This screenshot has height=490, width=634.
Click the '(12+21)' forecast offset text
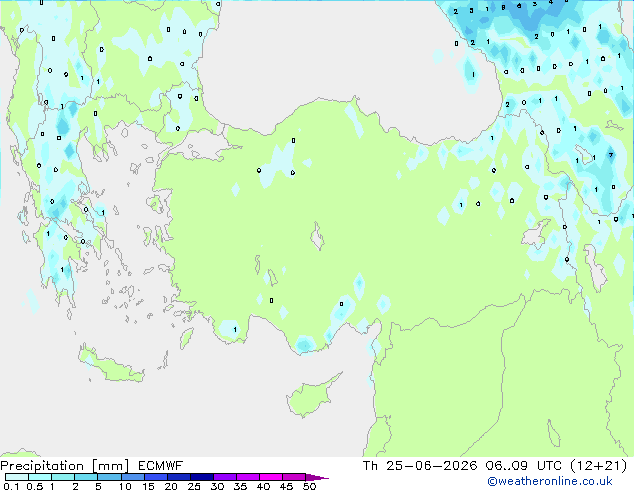pyautogui.click(x=598, y=466)
